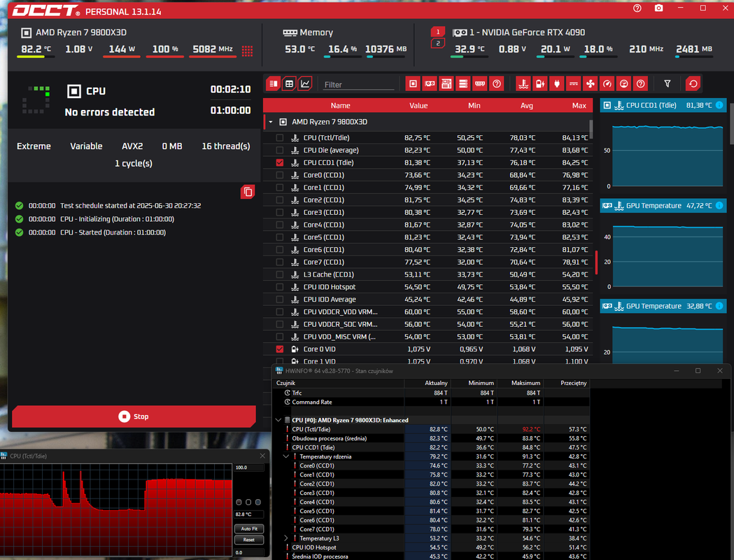Click the 100.0 max scale field in graph
Image resolution: width=734 pixels, height=560 pixels.
[249, 468]
